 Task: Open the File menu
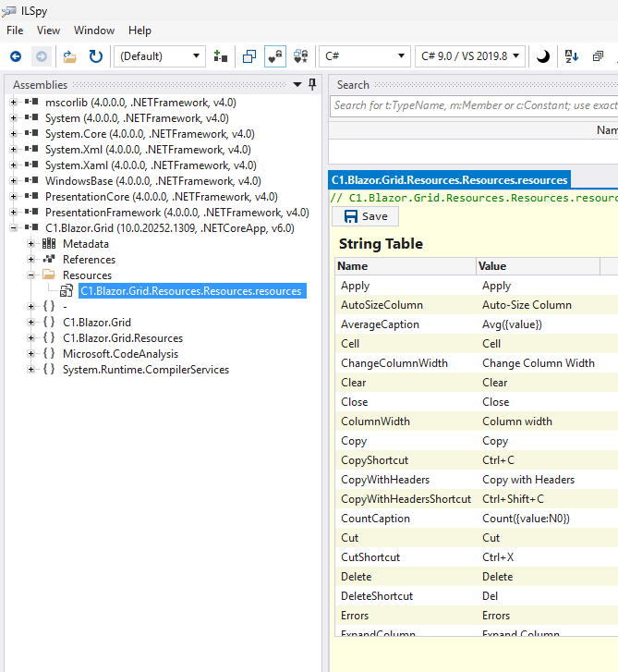pos(15,31)
